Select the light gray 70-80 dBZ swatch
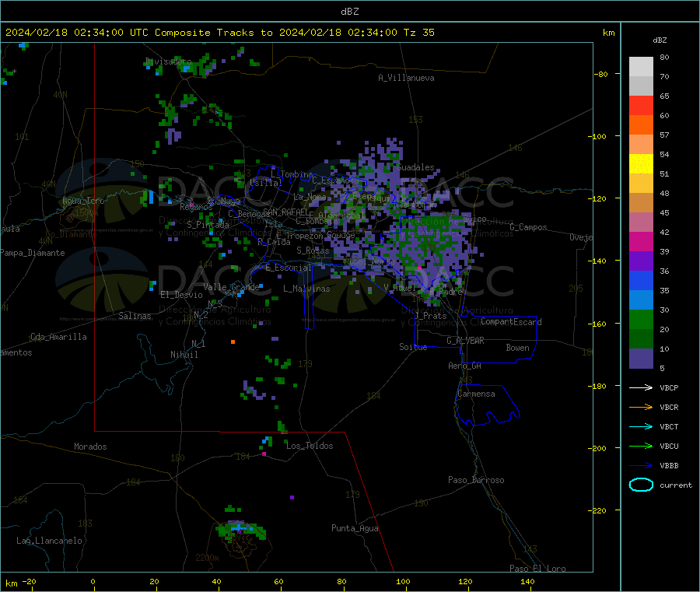This screenshot has height=592, width=700. [641, 67]
